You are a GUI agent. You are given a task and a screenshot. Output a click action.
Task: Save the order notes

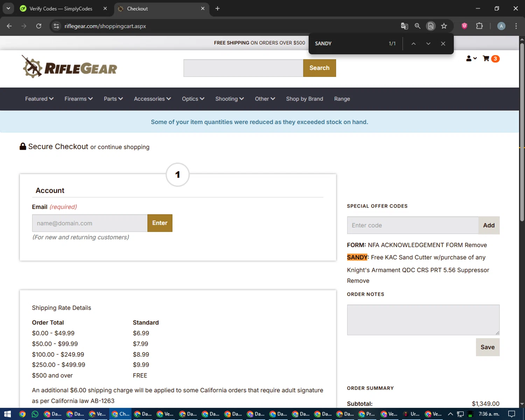(488, 347)
